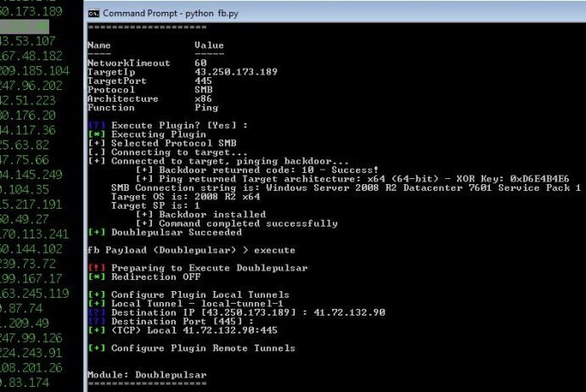Select the IP row ending '239.73.72' in the left list
Viewport: 586px width, 392px height.
tap(28, 264)
